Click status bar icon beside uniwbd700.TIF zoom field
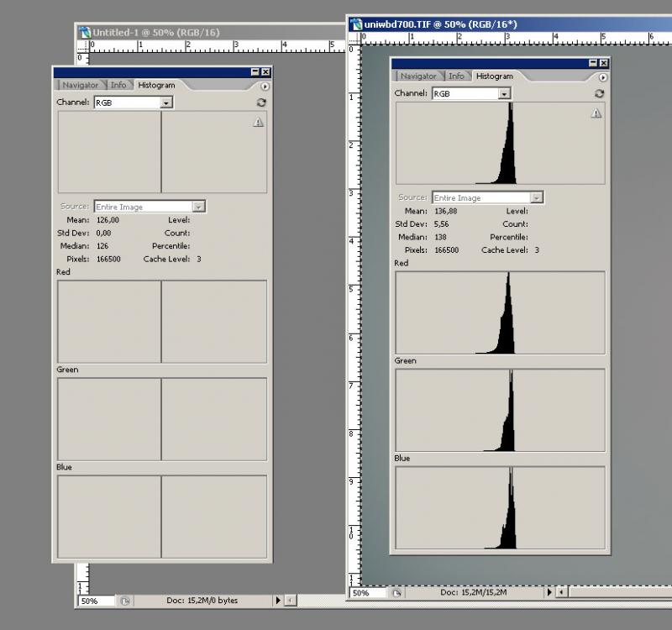Screen dimensions: 672x630 pos(396,593)
